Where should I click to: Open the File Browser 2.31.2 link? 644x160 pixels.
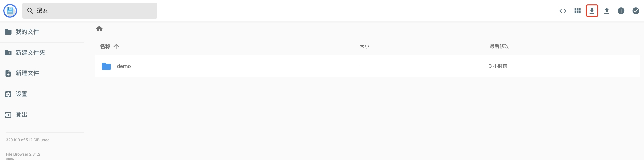click(23, 154)
